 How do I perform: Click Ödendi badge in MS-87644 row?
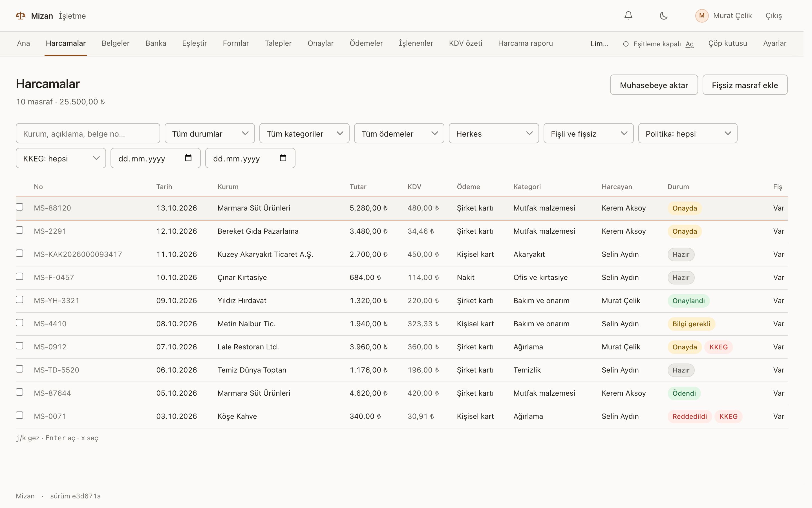pos(684,393)
